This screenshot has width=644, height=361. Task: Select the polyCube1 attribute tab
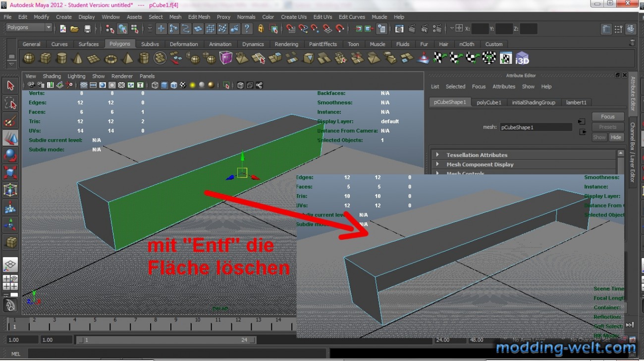[489, 103]
